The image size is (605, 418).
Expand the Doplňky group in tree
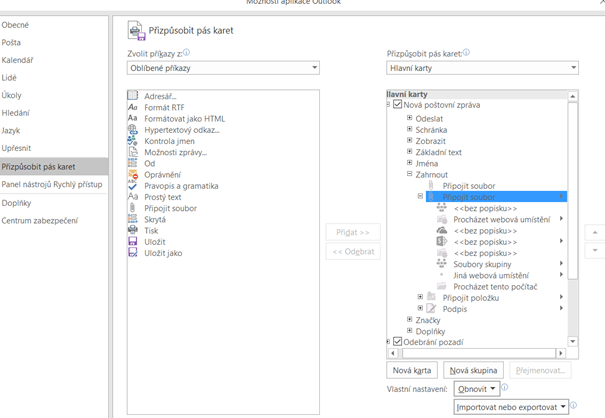click(x=410, y=330)
